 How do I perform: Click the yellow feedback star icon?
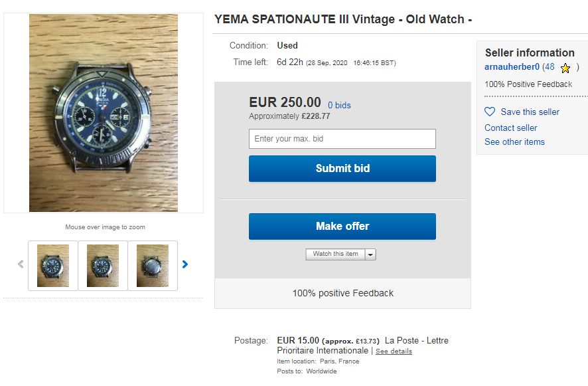pyautogui.click(x=565, y=68)
